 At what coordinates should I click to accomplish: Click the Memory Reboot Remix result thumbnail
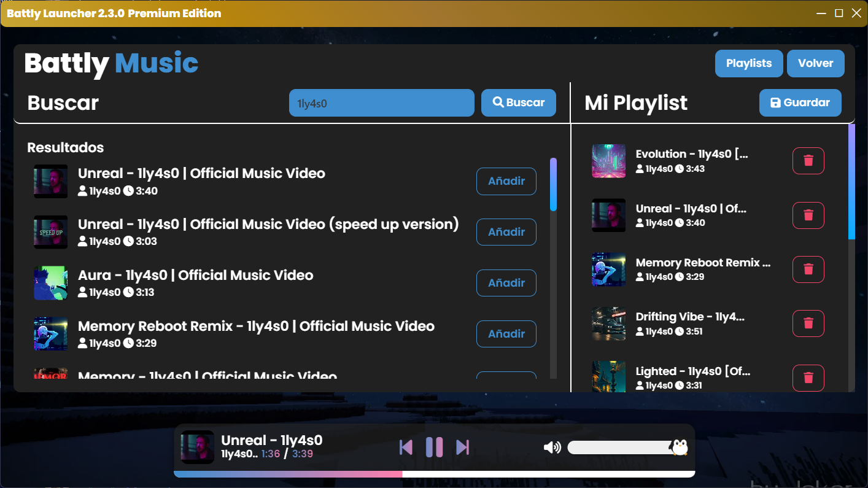coord(50,334)
